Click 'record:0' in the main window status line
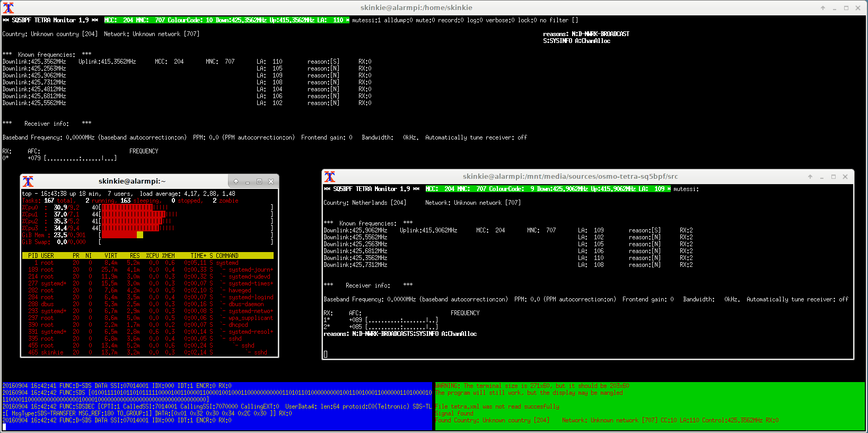The height and width of the screenshot is (433, 868). coord(451,20)
